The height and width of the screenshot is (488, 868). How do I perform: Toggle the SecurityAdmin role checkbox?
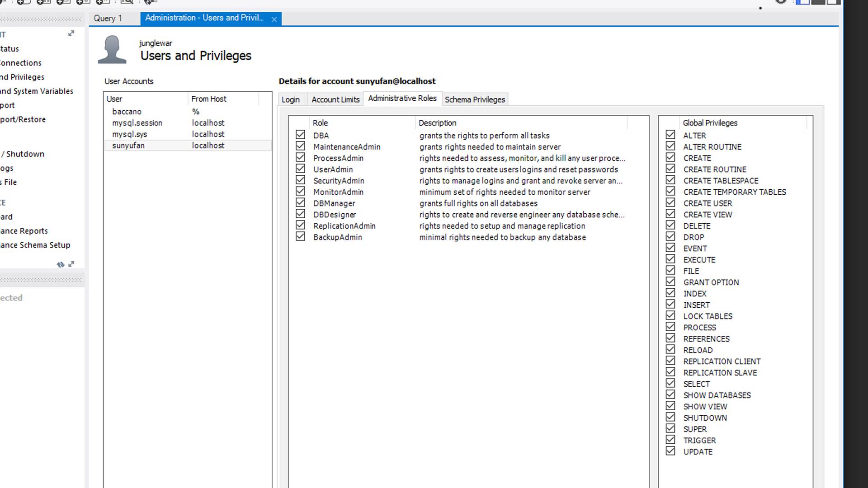(x=300, y=180)
